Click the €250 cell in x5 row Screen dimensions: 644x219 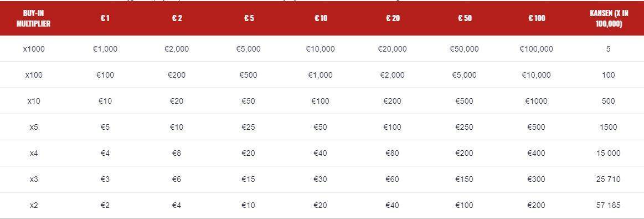464,128
